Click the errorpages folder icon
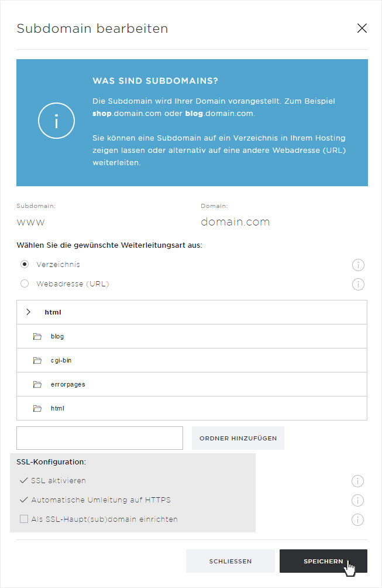The width and height of the screenshot is (382, 588). pyautogui.click(x=37, y=384)
